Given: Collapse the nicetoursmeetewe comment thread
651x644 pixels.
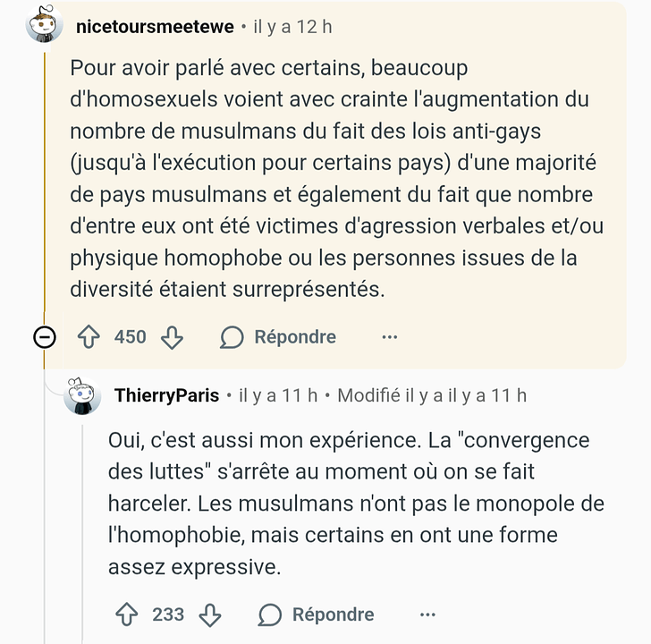Looking at the screenshot, I should [45, 337].
